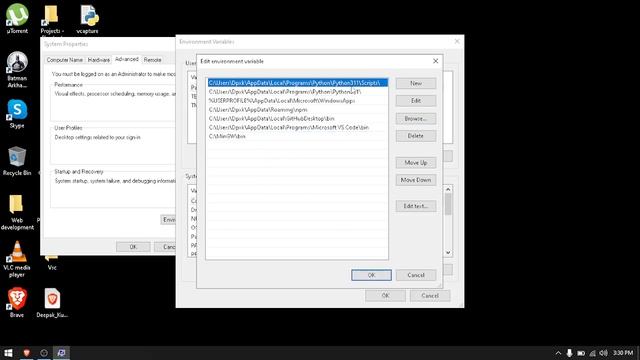Click OK in the Environment Variables window
The height and width of the screenshot is (360, 640).
tap(385, 296)
